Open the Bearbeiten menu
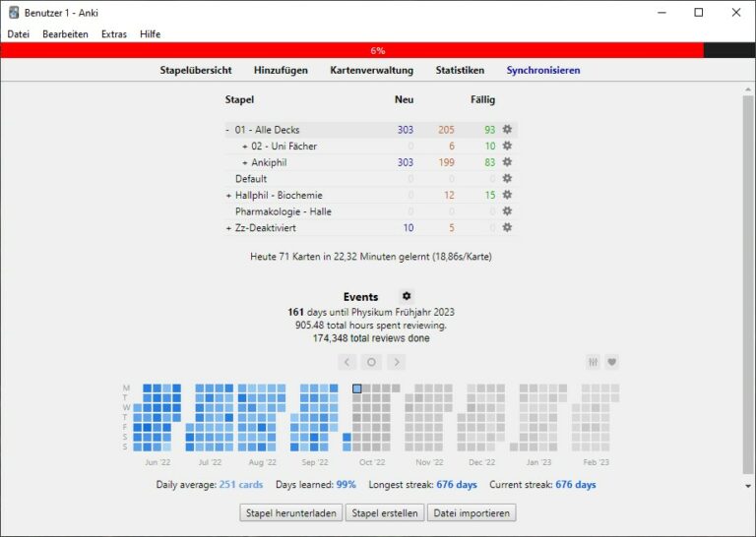756x537 pixels. (x=65, y=34)
